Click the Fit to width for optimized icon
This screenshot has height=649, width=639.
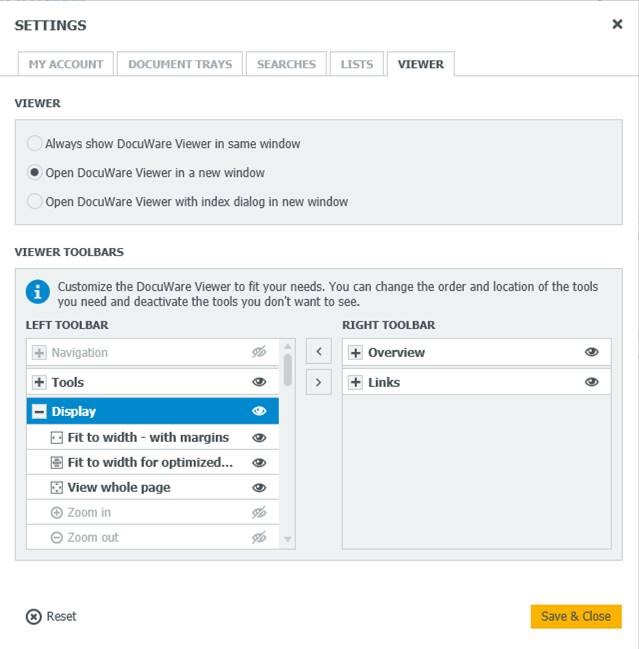coord(56,462)
